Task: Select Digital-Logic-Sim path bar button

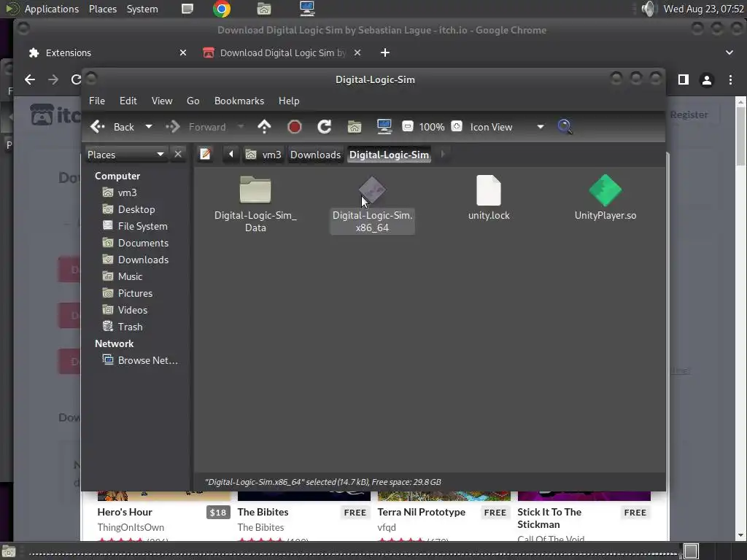Action: pos(390,155)
